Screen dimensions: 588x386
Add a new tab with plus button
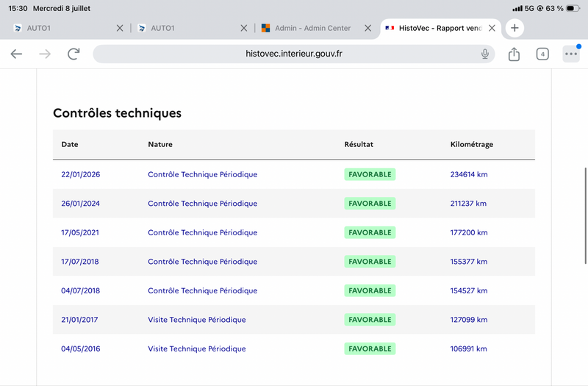(x=514, y=28)
